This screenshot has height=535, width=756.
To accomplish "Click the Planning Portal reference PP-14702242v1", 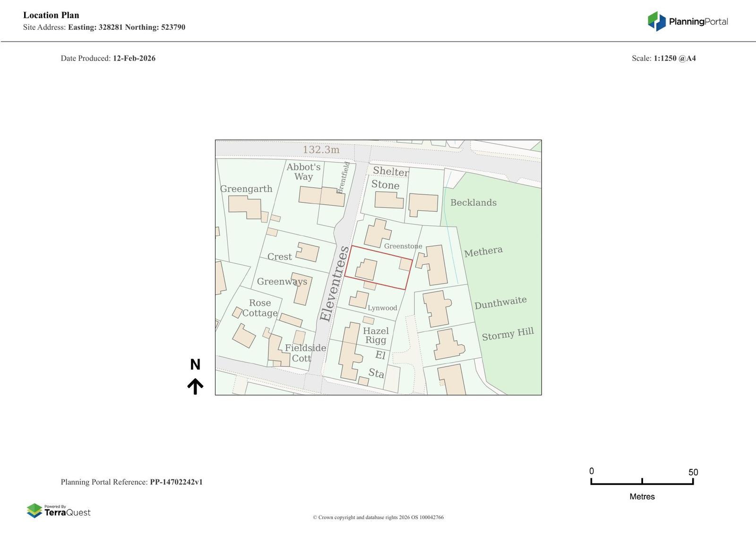I will click(176, 482).
